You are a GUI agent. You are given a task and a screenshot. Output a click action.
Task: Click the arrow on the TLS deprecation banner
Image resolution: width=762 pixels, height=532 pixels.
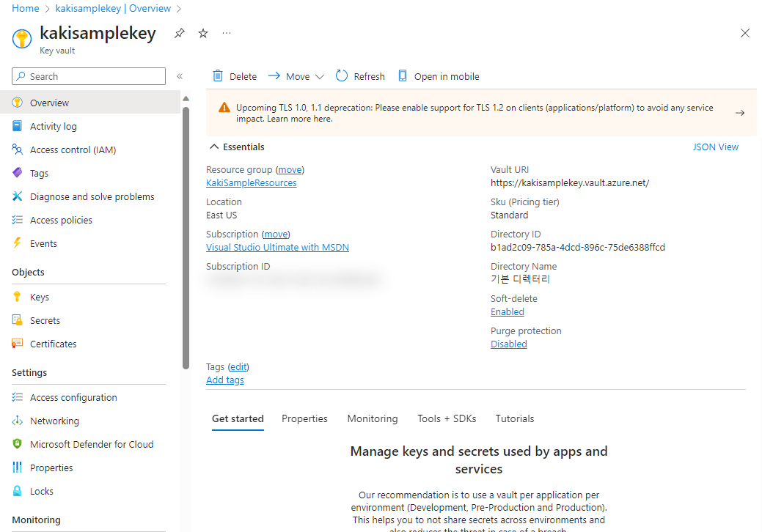[x=740, y=113]
